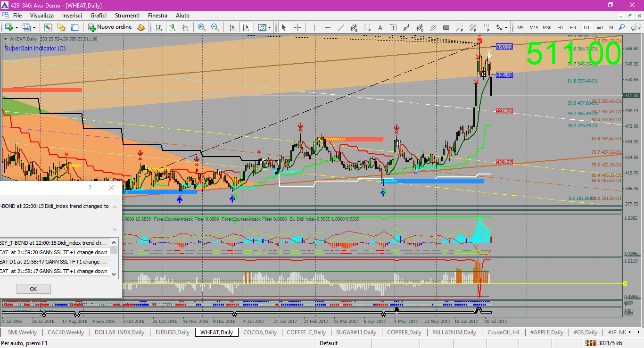
Task: Select the crosshair tool
Action: (297, 27)
